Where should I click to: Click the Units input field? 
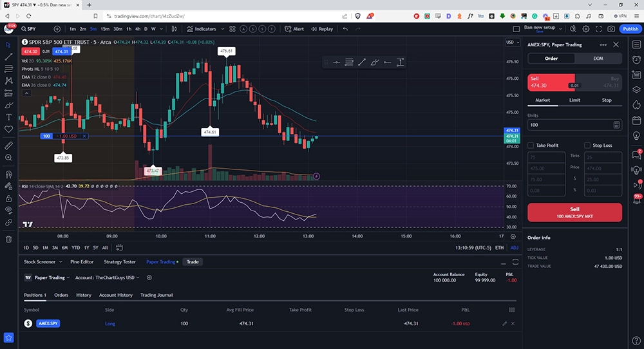pyautogui.click(x=574, y=125)
